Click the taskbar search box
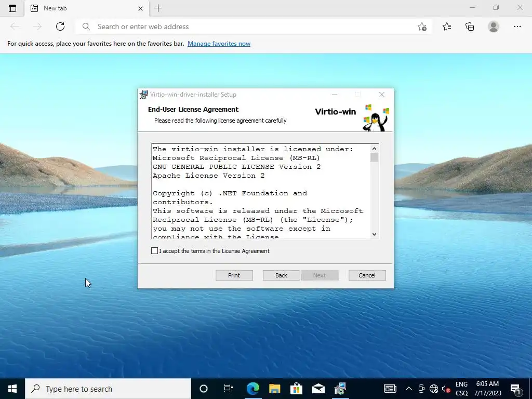This screenshot has width=532, height=399. tap(108, 389)
